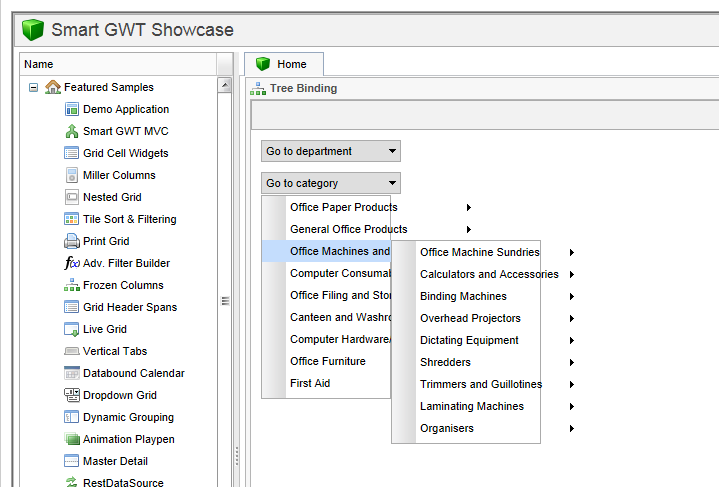719x487 pixels.
Task: Expand the Shredders submenu arrow
Action: 571,363
